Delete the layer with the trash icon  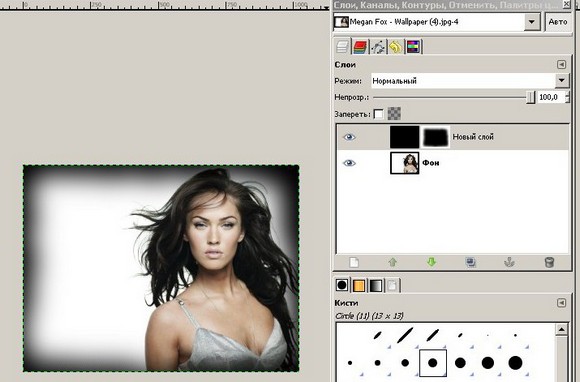(549, 262)
